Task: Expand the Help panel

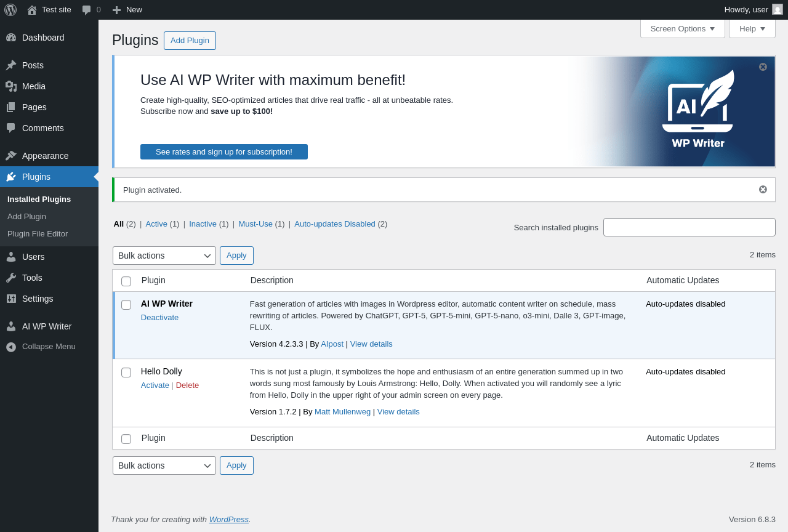Action: tap(752, 28)
